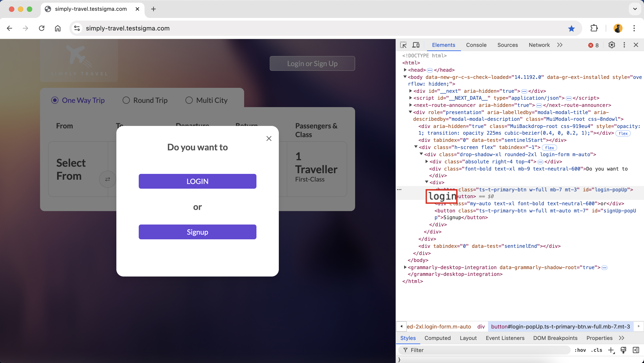Collapse the h-screen flex div node
Screen dimensions: 644x363
click(416, 147)
